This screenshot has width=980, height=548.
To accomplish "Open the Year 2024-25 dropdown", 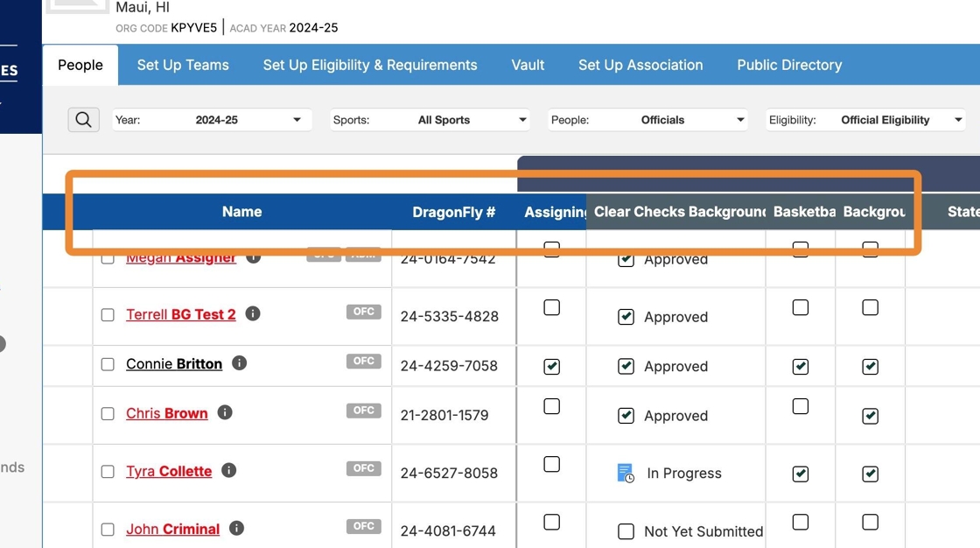I will click(210, 120).
